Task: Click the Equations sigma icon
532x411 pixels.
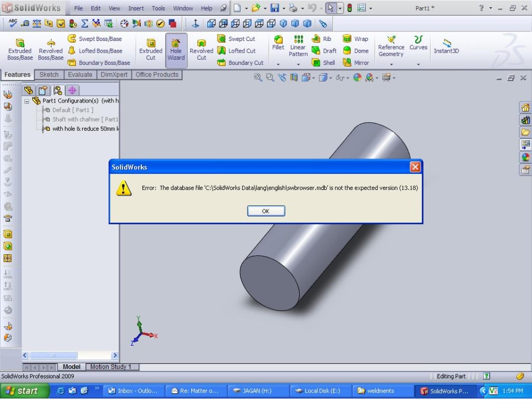Action: tap(84, 23)
